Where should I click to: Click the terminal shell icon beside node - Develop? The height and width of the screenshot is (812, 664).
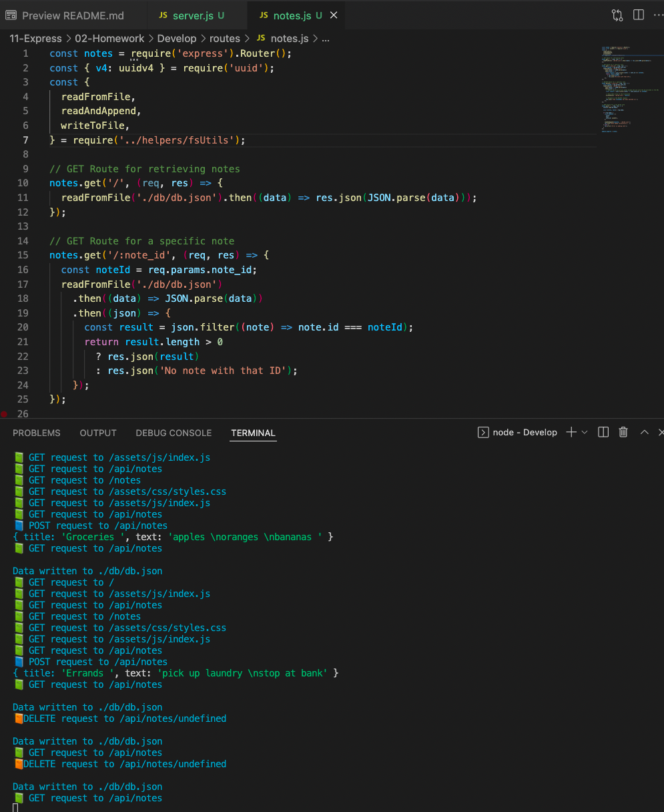[x=483, y=432]
